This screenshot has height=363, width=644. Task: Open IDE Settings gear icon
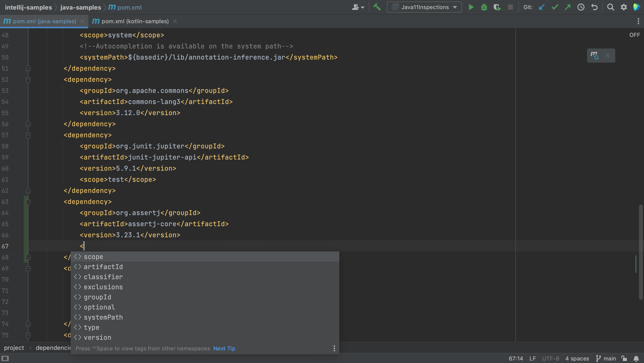coord(624,7)
